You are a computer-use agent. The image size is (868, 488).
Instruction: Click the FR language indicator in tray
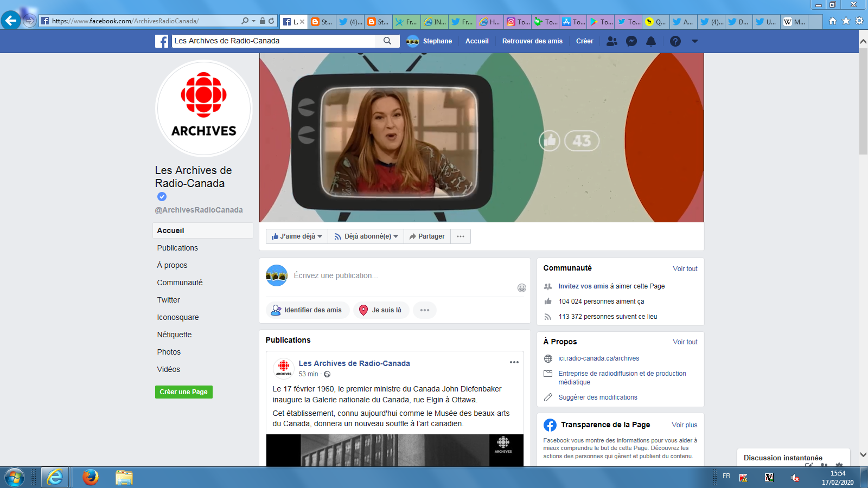pyautogui.click(x=726, y=476)
